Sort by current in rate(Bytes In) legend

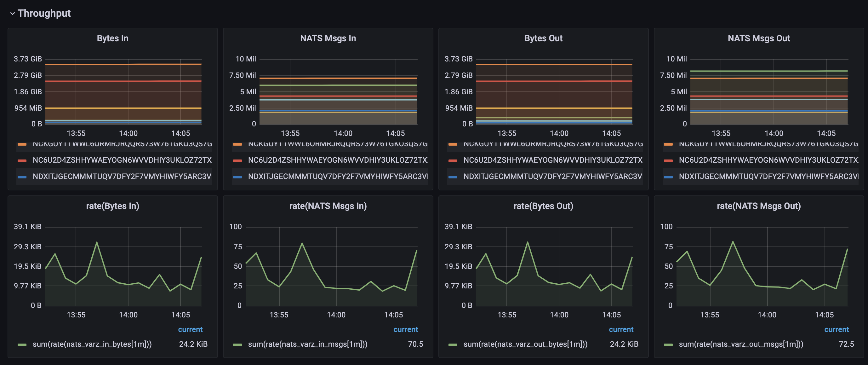pyautogui.click(x=190, y=330)
